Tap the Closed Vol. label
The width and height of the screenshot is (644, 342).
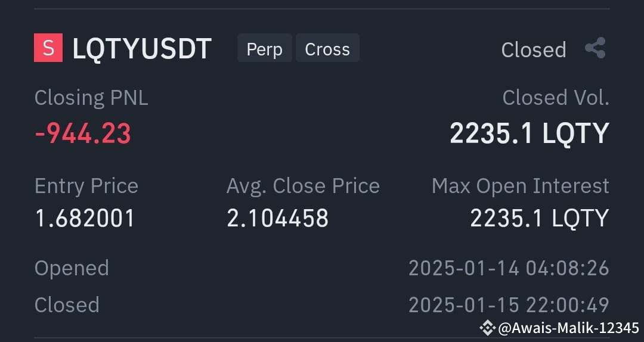click(x=556, y=98)
